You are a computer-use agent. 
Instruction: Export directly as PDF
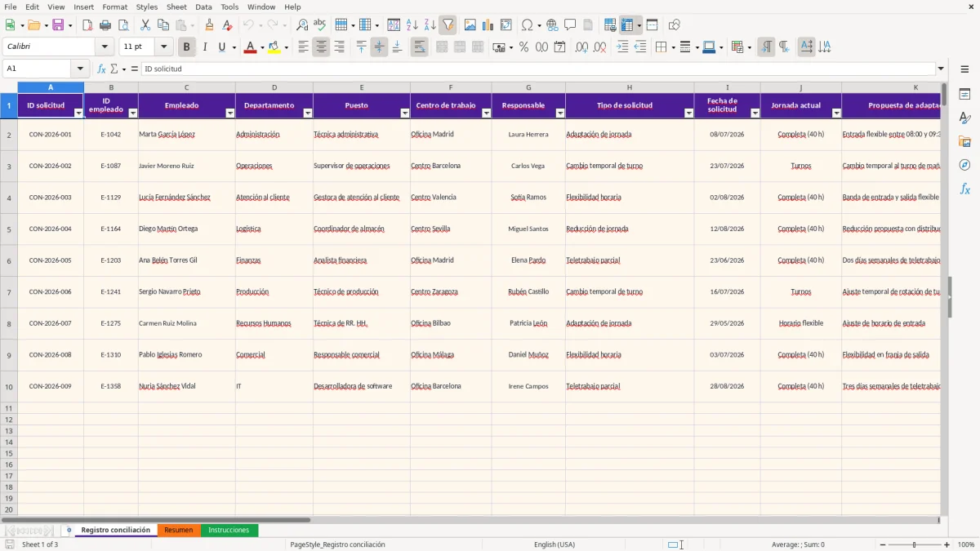click(x=87, y=25)
